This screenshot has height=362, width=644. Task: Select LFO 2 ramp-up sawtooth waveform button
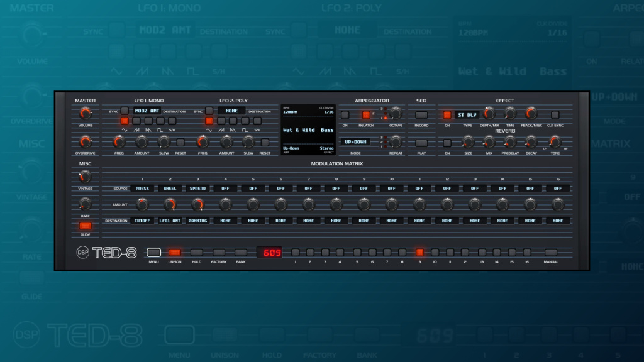(221, 121)
